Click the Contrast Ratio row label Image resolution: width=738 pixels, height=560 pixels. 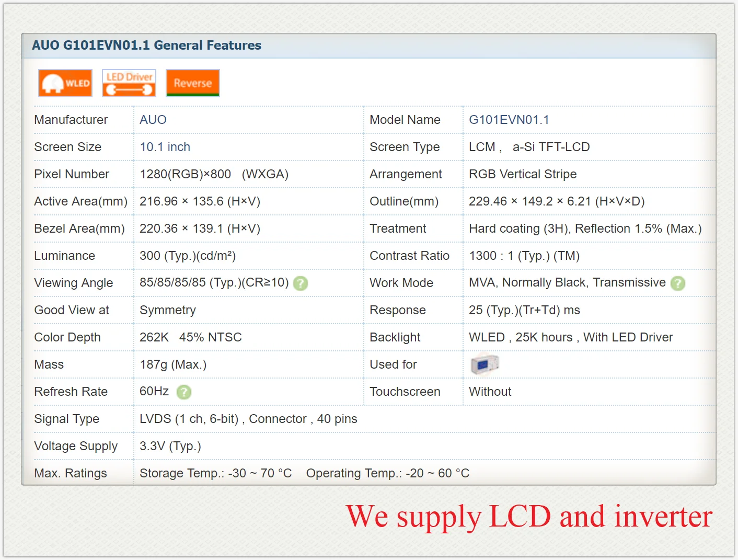pyautogui.click(x=410, y=256)
